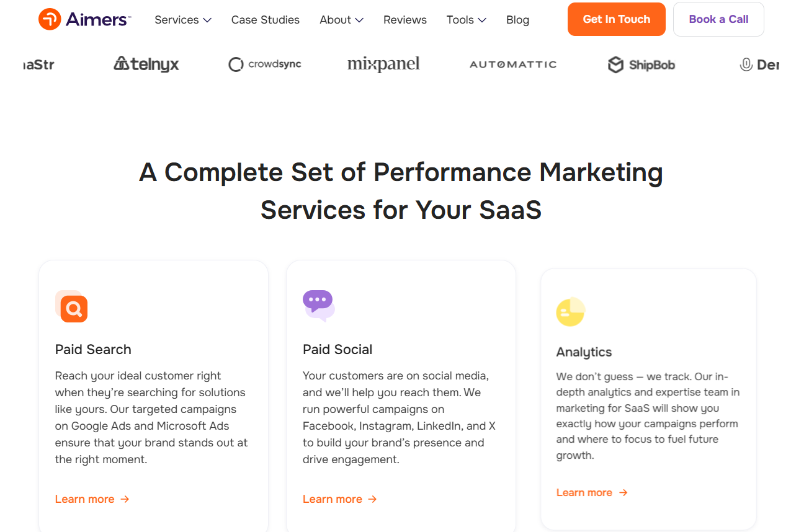809x532 pixels.
Task: Open the Tools dropdown
Action: coord(466,19)
